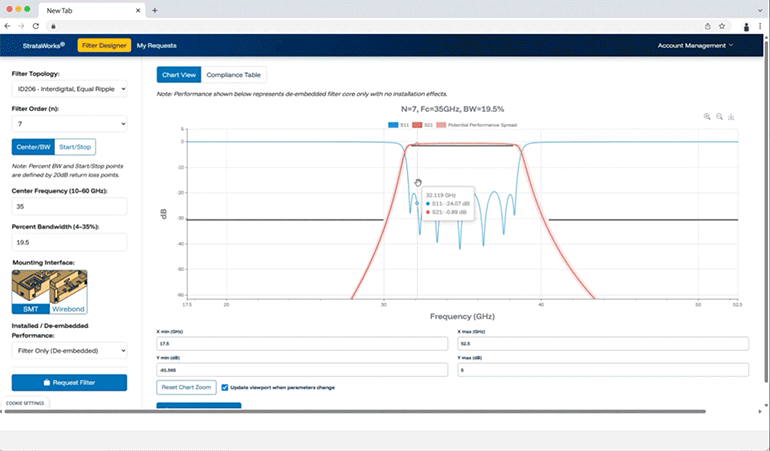Uncheck Update viewport when parameters change
770x451 pixels.
(225, 388)
